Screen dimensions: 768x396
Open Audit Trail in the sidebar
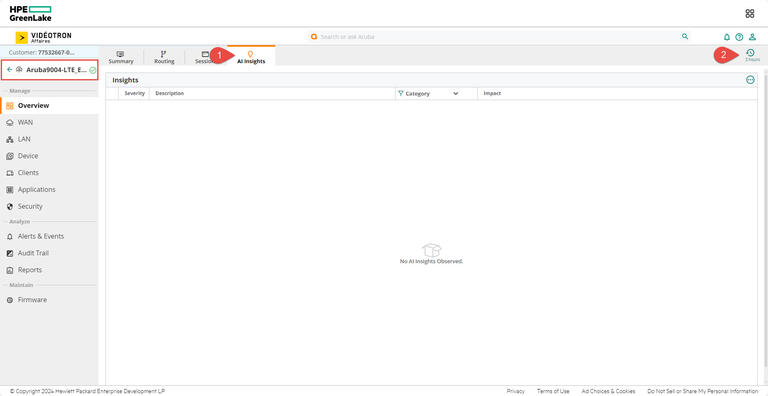pyautogui.click(x=49, y=253)
